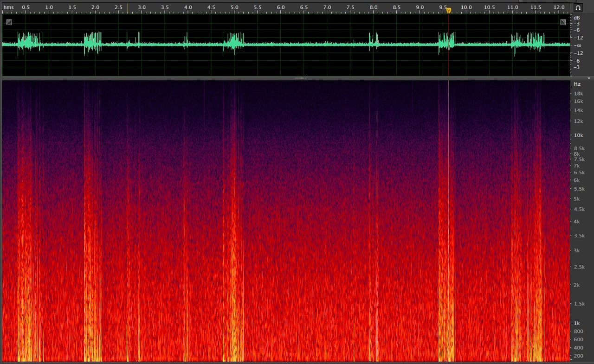594x364 pixels.
Task: Click the 7.0 mark on the time ruler
Action: [x=327, y=8]
